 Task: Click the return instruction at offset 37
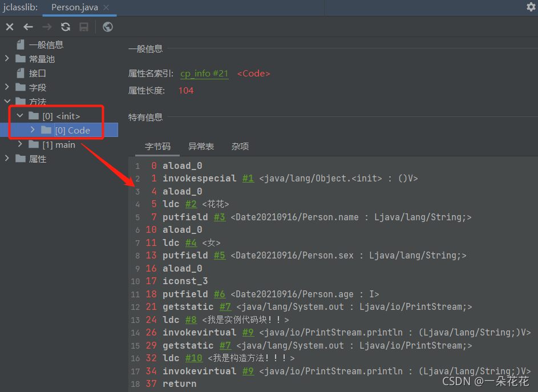pyautogui.click(x=180, y=384)
